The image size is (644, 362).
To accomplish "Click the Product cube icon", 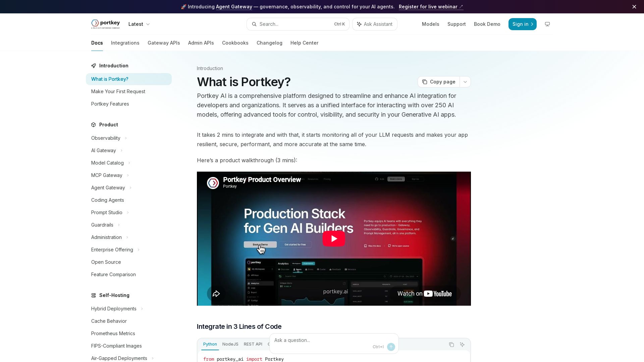I will [x=94, y=125].
